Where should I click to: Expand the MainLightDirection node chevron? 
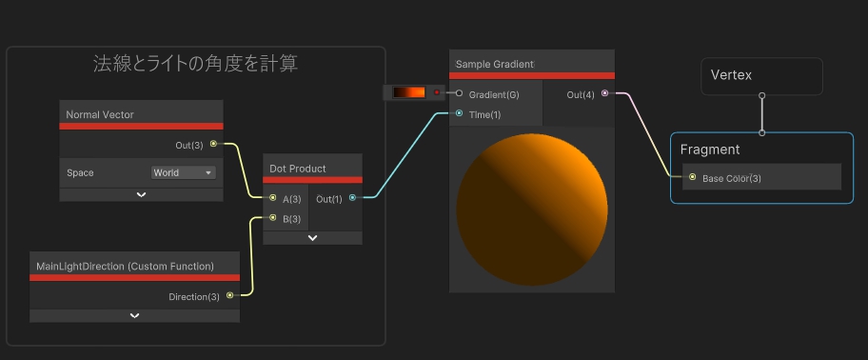click(x=134, y=315)
